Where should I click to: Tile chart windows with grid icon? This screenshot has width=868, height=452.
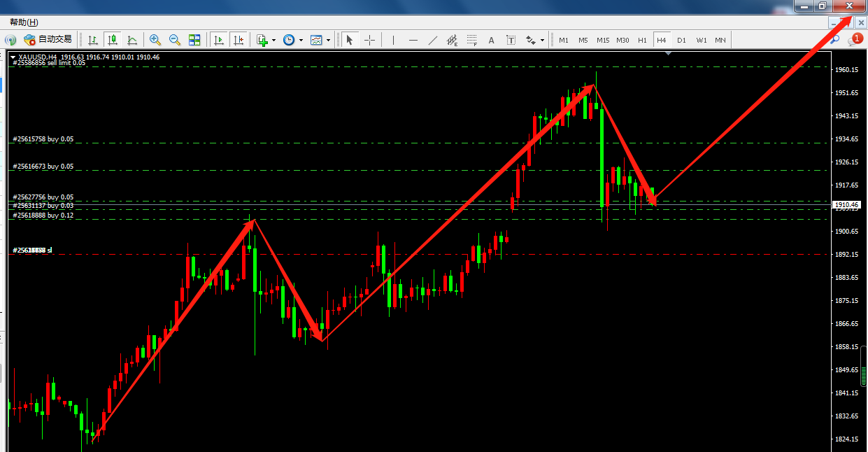[x=194, y=40]
